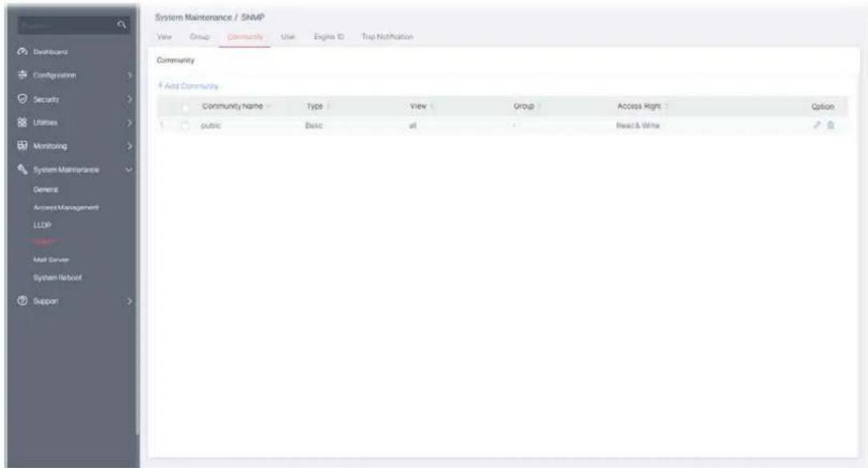This screenshot has width=868, height=468.
Task: Delete the public community with trash icon
Action: click(x=830, y=125)
